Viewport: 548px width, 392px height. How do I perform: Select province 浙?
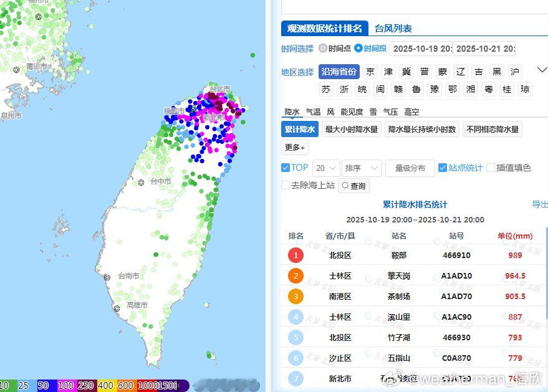[x=344, y=90]
